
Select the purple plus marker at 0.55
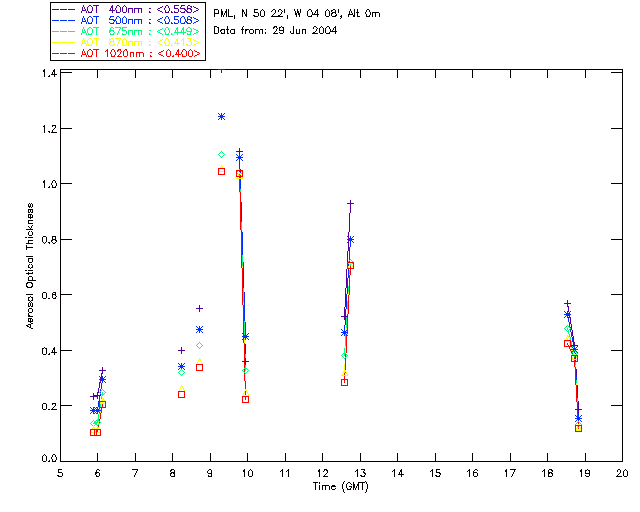click(x=200, y=309)
